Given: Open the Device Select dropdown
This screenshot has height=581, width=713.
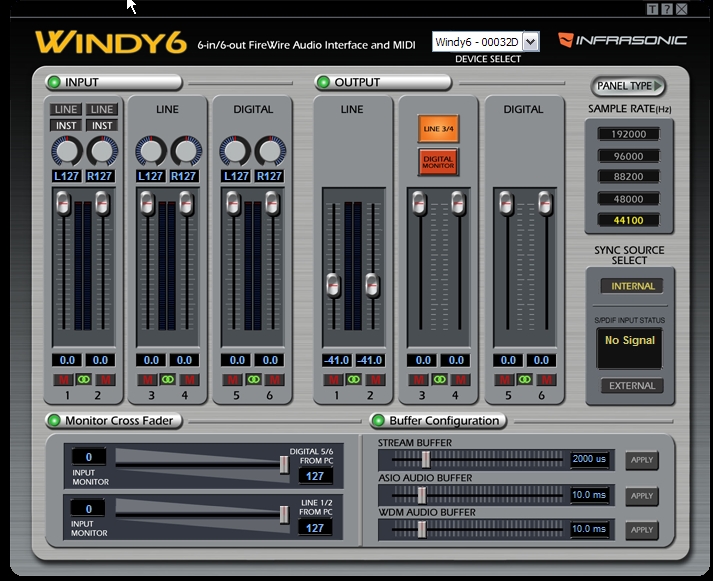Looking at the screenshot, I should [531, 42].
